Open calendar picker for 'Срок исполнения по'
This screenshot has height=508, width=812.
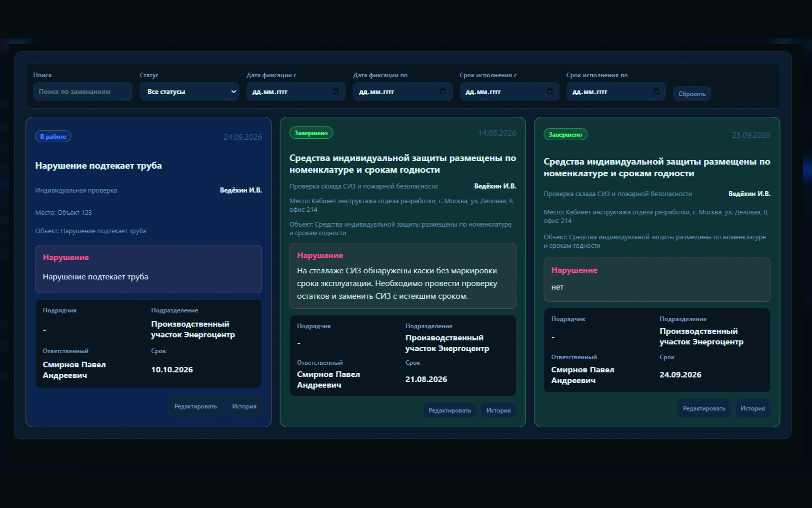point(656,91)
